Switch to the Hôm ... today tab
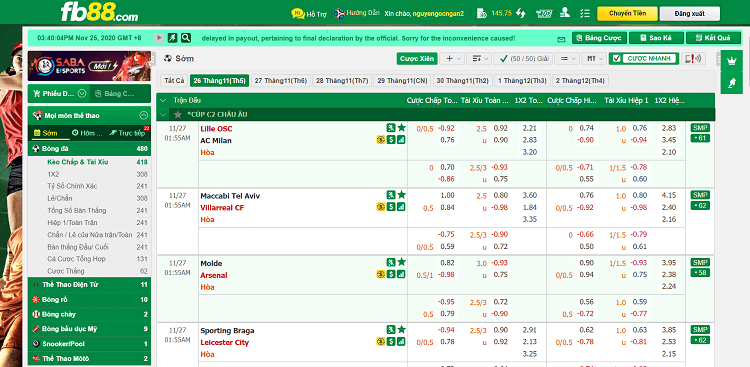Screen dimensions: 750x367 [x=87, y=133]
